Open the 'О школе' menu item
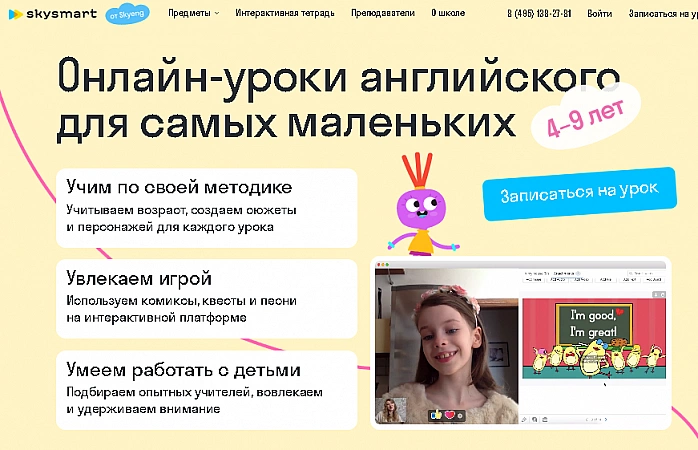This screenshot has height=450, width=698. tap(448, 15)
